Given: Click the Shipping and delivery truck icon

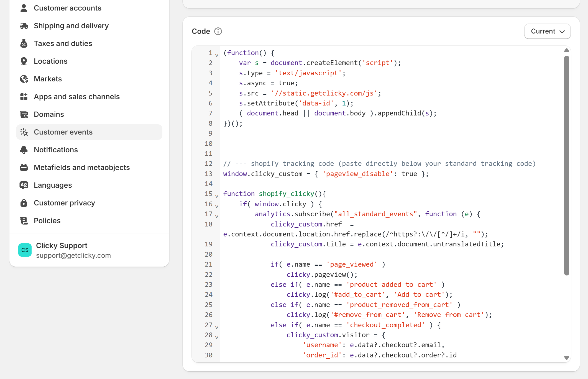Looking at the screenshot, I should 24,26.
